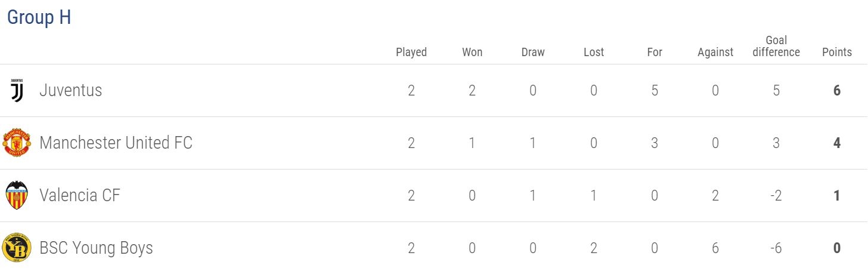The image size is (868, 274).
Task: Select the BSC Young Boys team name
Action: (x=96, y=248)
